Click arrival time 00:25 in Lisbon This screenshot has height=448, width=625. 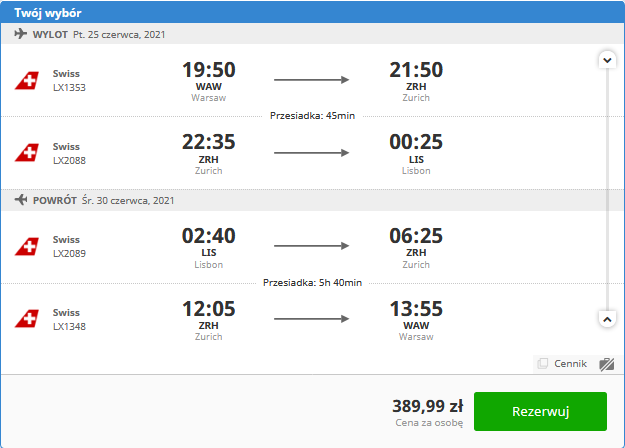pos(416,142)
